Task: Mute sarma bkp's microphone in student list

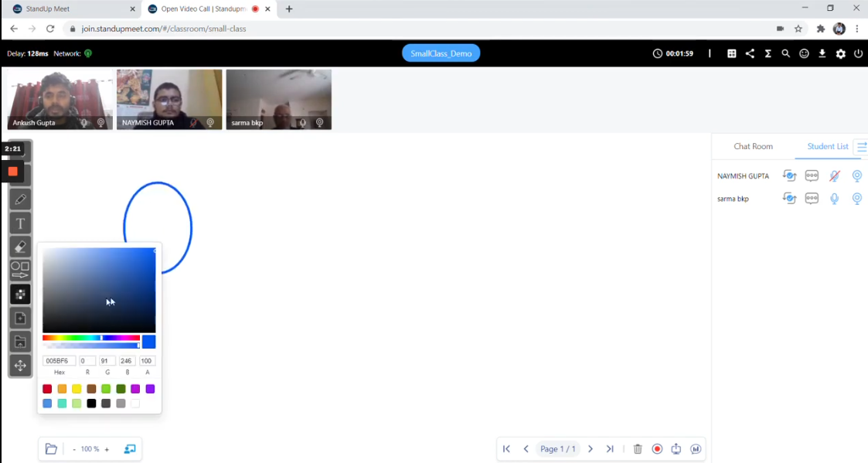Action: 834,199
